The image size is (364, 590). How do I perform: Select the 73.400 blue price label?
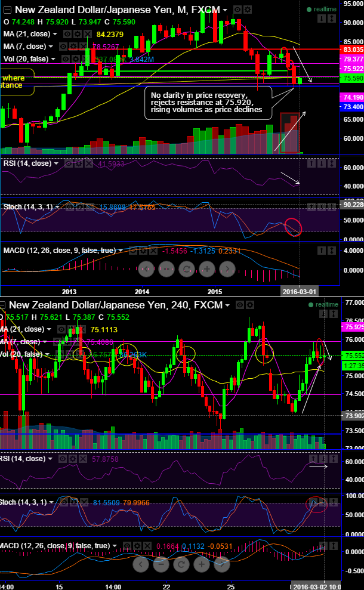point(351,107)
